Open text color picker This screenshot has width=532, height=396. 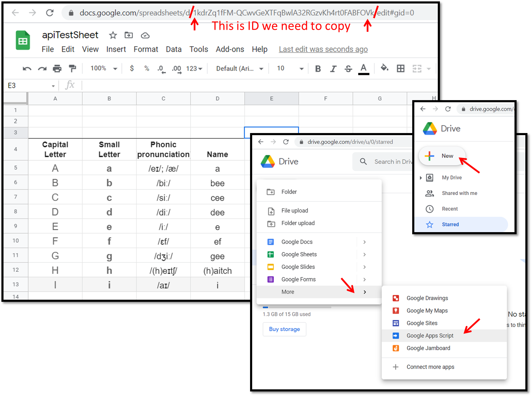coord(364,69)
